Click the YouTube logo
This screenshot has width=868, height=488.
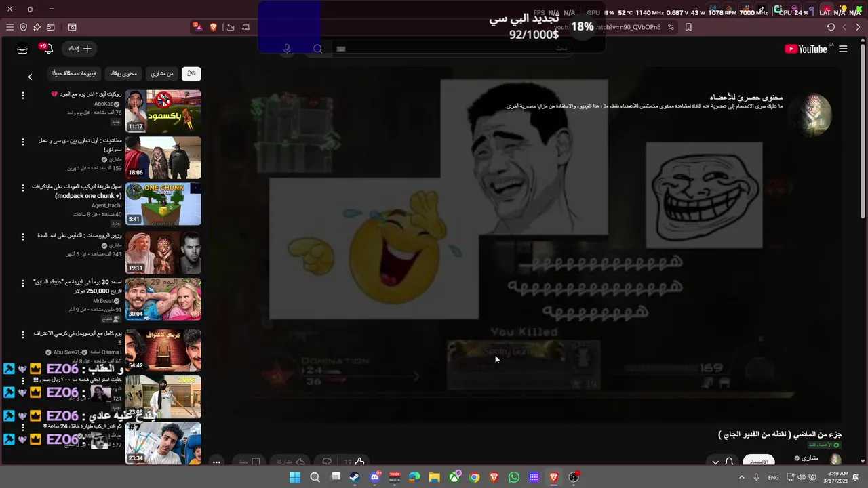point(806,49)
